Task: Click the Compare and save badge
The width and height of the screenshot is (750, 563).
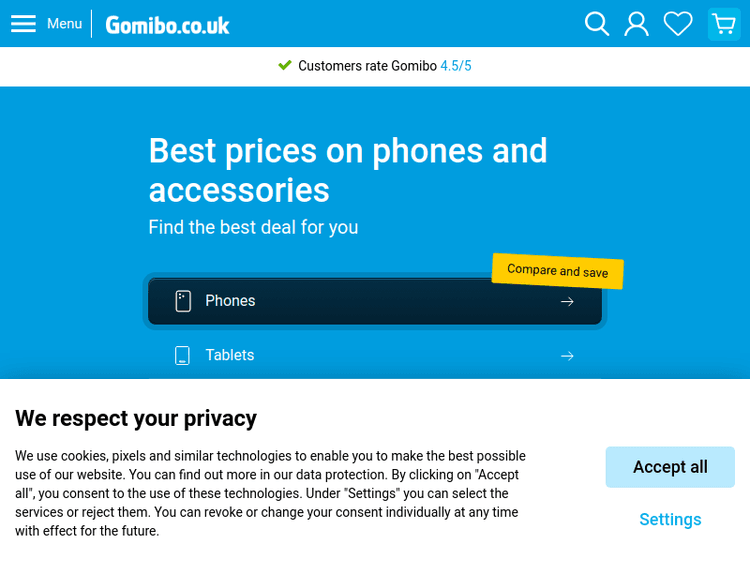Action: pos(557,271)
